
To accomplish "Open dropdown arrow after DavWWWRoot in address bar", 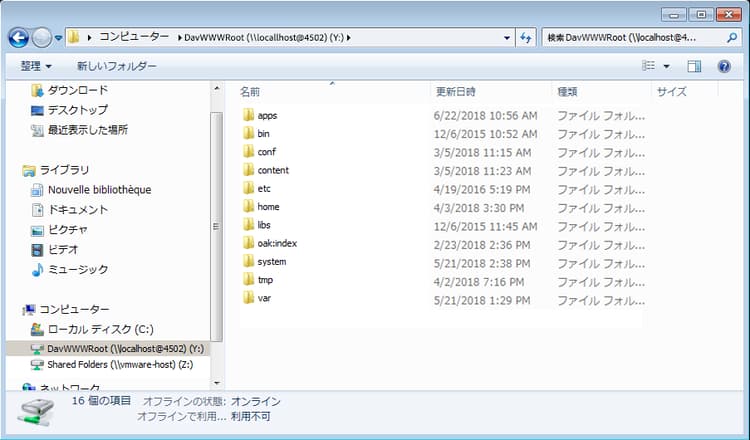I will tap(349, 37).
